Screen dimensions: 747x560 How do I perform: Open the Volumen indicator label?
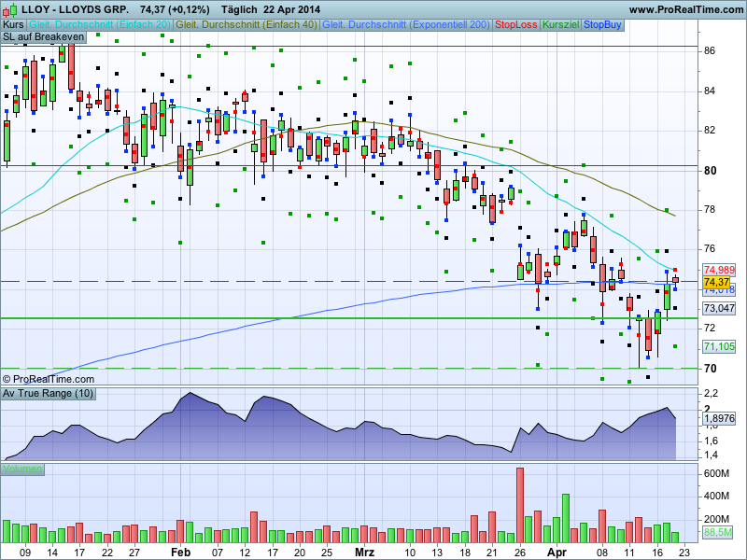(x=22, y=469)
